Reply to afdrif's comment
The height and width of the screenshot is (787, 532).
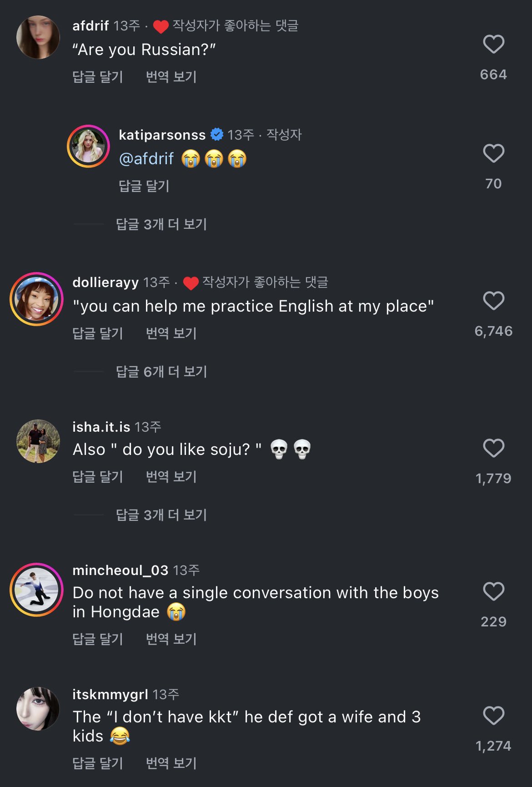98,77
